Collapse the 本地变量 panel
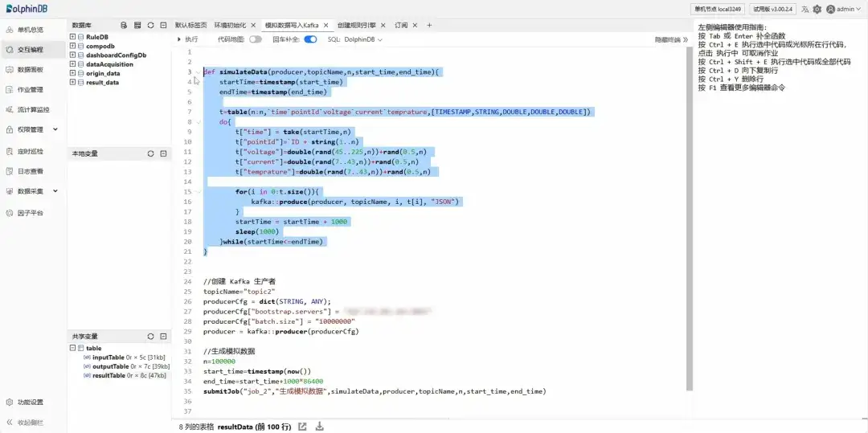Image resolution: width=868 pixels, height=433 pixels. click(163, 153)
